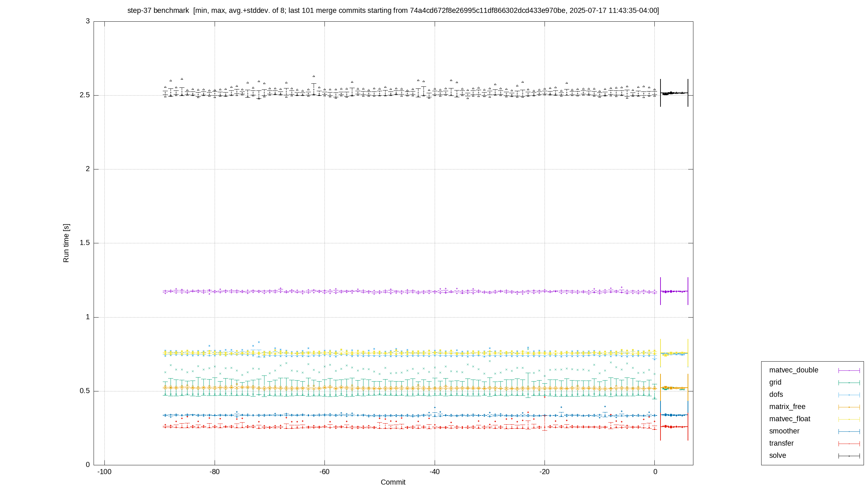Click the smoother legend label
The image size is (868, 488).
click(784, 431)
